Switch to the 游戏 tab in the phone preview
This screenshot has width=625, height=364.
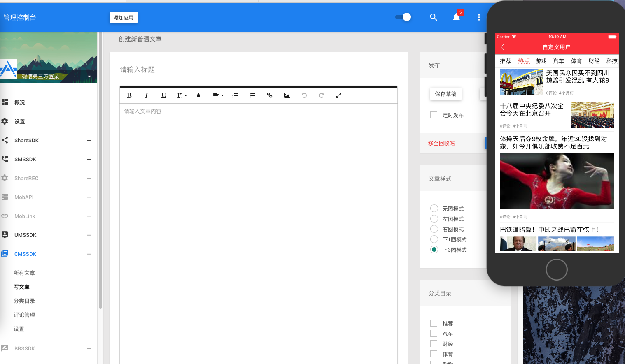[541, 61]
